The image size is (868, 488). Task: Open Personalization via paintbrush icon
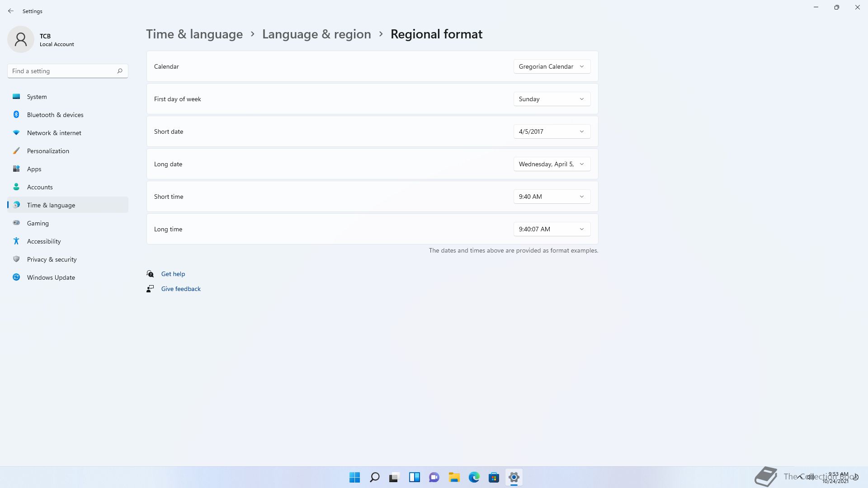[x=16, y=151]
